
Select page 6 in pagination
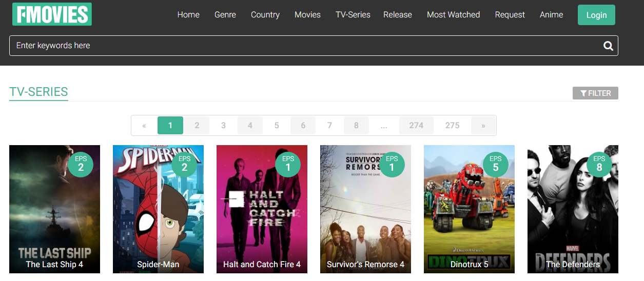[x=303, y=125]
